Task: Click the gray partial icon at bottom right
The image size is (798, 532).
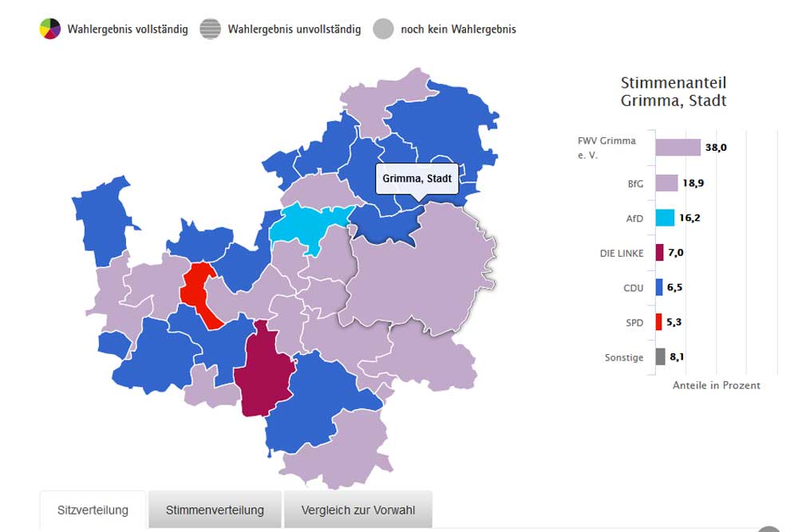Action: pos(768,530)
